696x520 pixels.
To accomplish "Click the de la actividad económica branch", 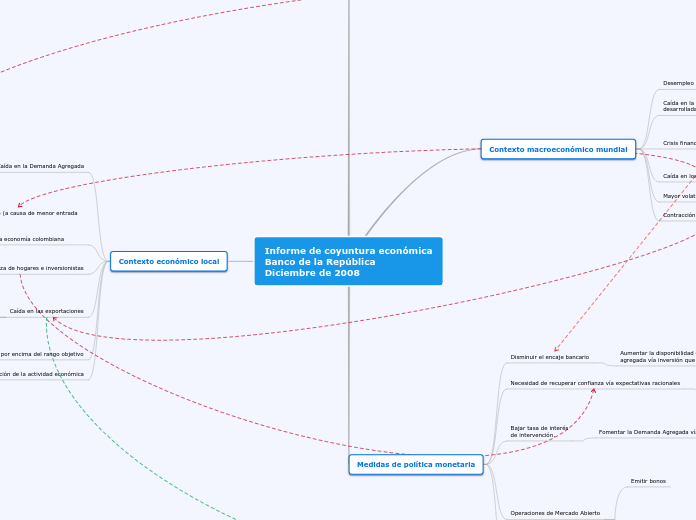I will click(x=42, y=374).
